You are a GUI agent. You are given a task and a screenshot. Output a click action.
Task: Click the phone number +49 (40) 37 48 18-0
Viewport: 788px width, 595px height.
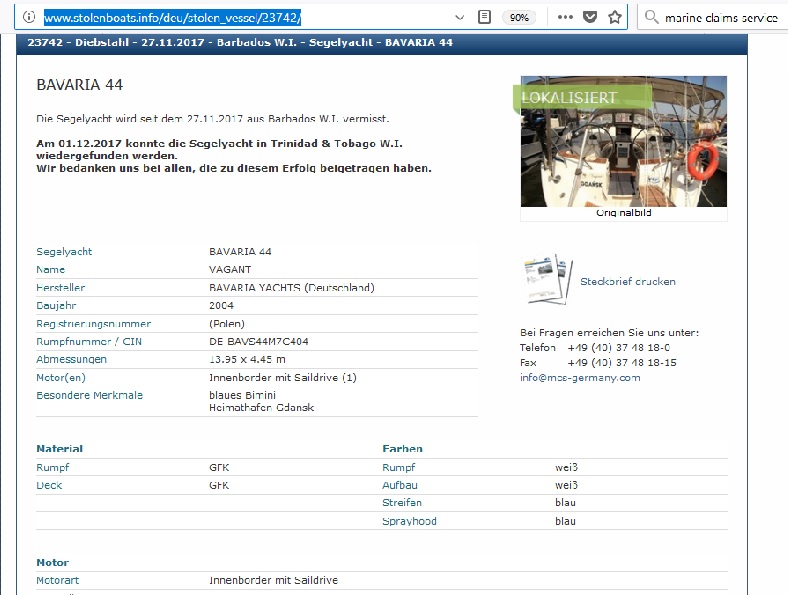pyautogui.click(x=619, y=347)
